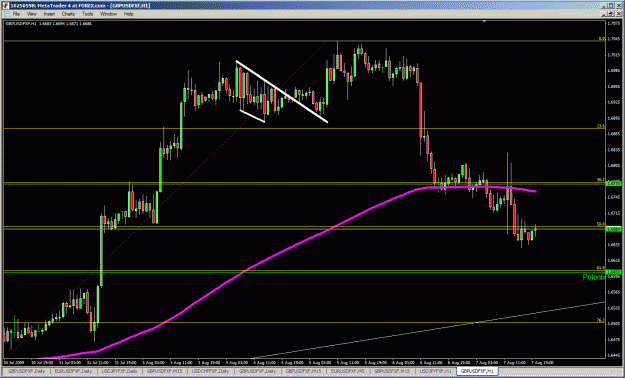Open the Window menu
Screen dimensions: 625x378
click(x=108, y=14)
